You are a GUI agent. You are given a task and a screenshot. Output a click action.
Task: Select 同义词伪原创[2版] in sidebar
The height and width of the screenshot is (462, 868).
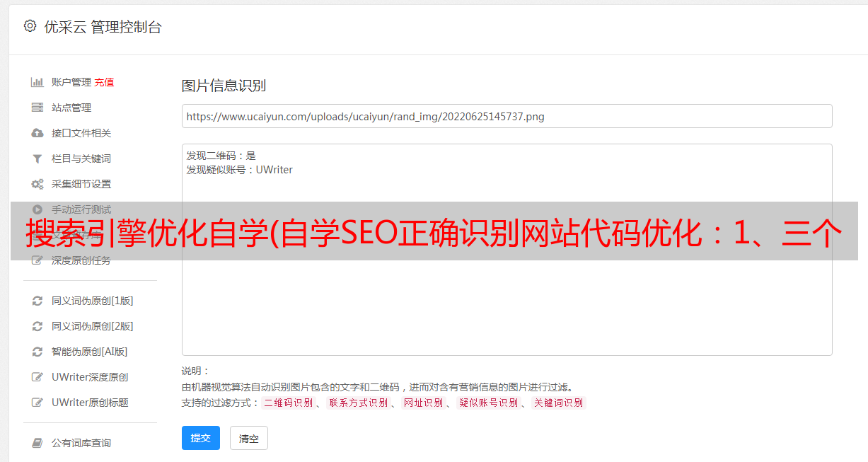tap(93, 326)
